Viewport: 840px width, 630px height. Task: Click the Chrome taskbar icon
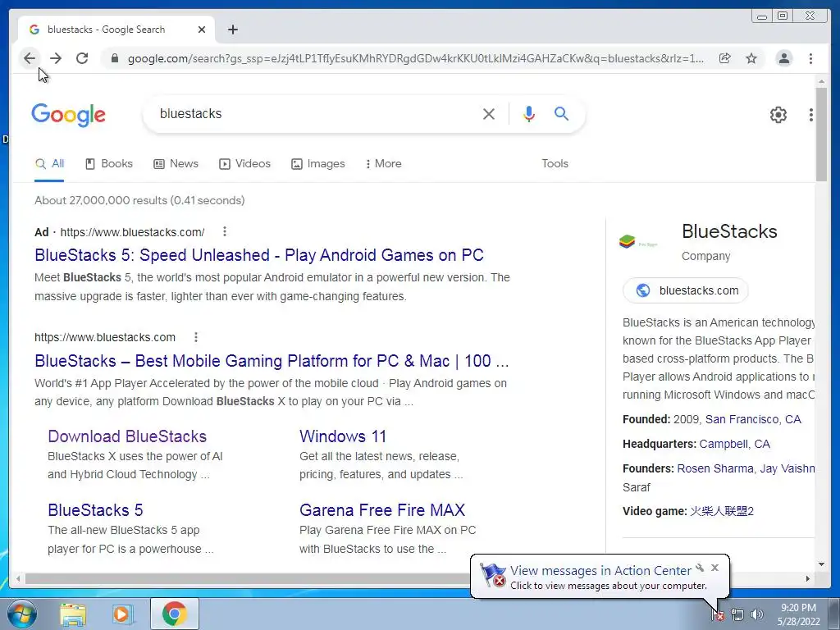pyautogui.click(x=174, y=614)
